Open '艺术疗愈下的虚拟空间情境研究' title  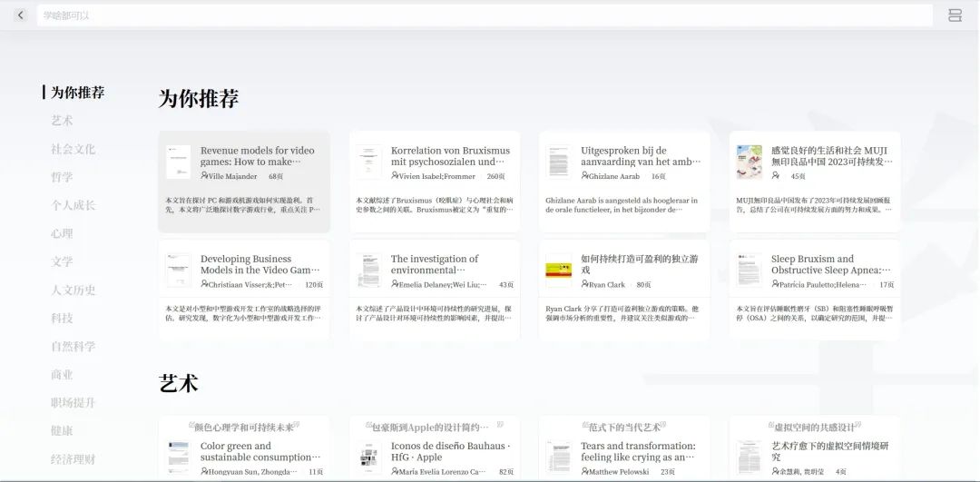point(830,451)
